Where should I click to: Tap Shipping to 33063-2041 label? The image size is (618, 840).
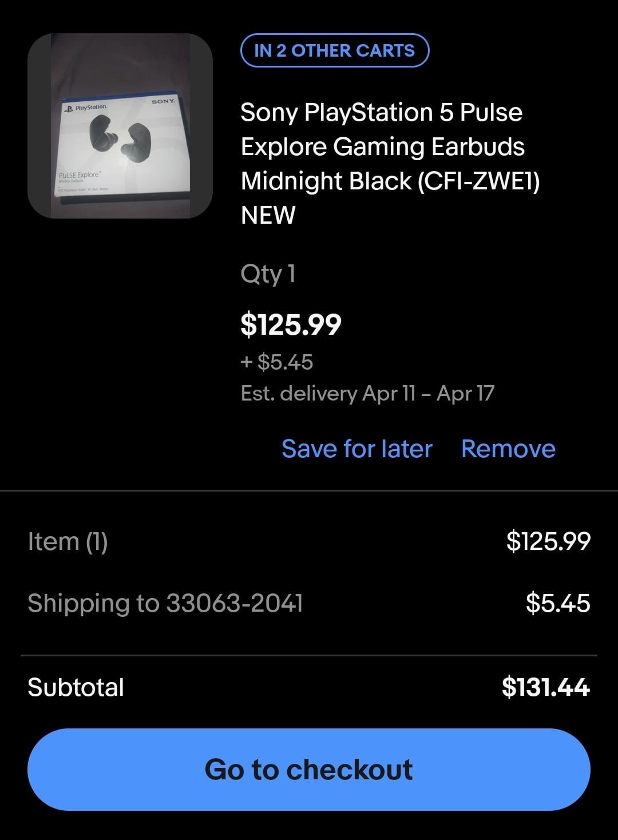tap(165, 603)
